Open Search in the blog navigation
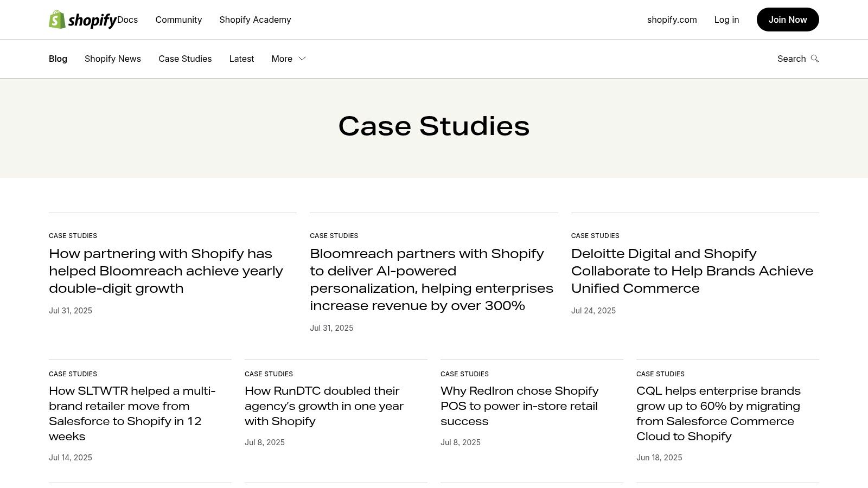Image resolution: width=868 pixels, height=488 pixels. point(798,59)
